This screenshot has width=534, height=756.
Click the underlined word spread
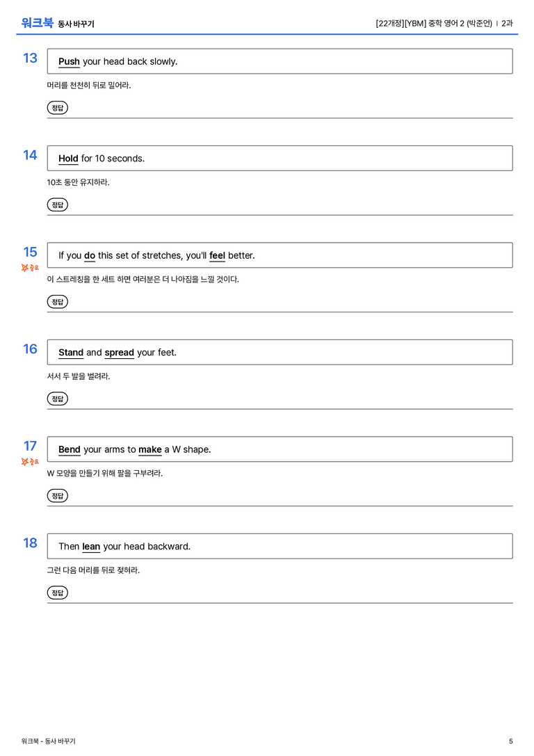pyautogui.click(x=119, y=353)
